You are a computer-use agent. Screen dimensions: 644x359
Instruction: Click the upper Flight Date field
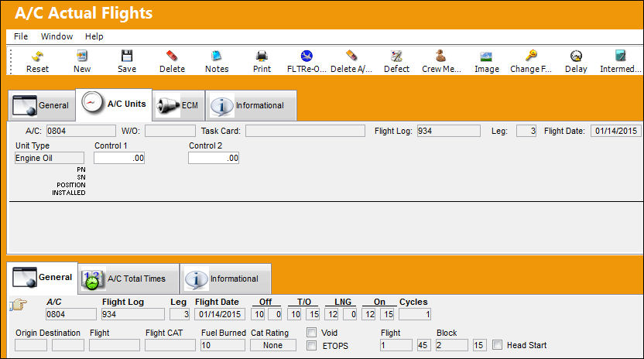[615, 131]
